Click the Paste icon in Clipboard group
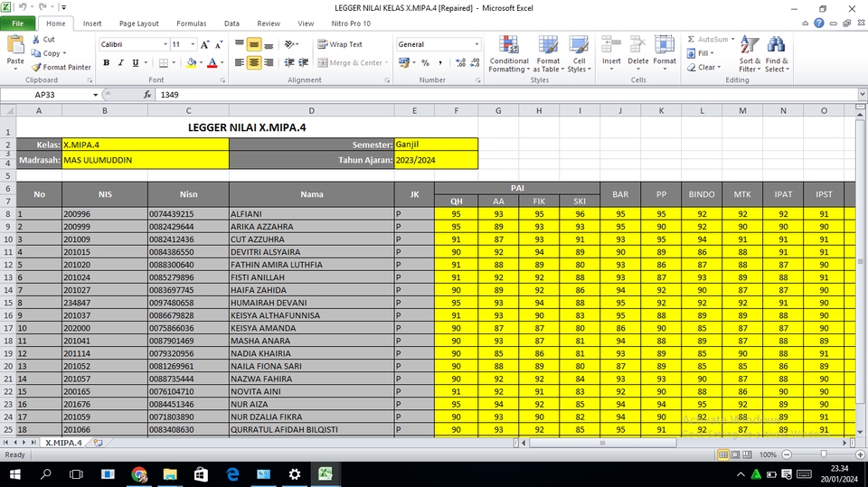Screen dimensions: 868x487 15,45
